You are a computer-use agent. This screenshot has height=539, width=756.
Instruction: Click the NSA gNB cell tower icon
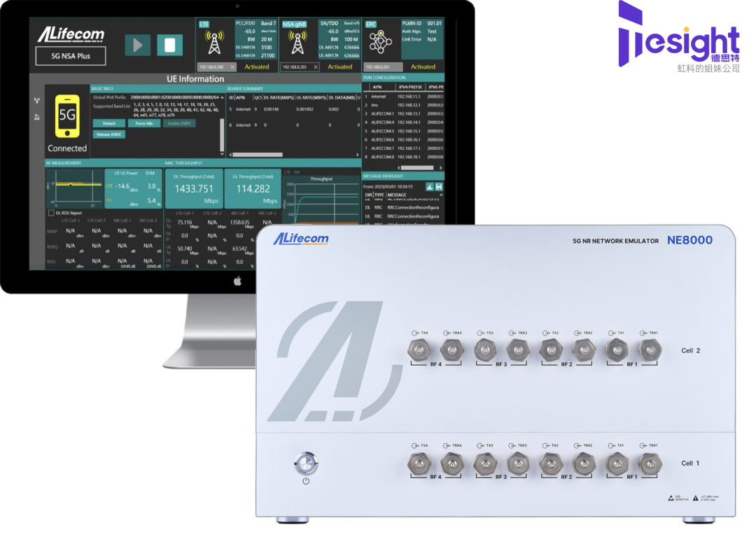click(297, 43)
